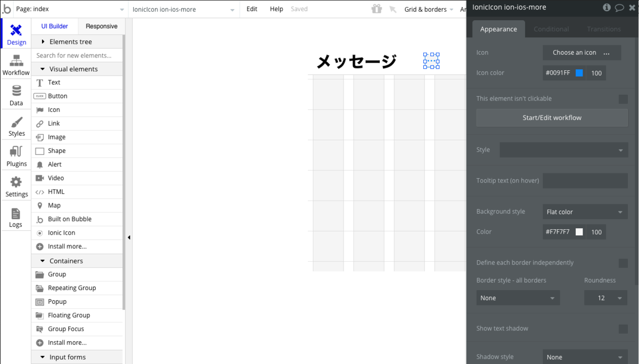Click the Tooltip text input field
Viewport: 639px width, 364px height.
(585, 180)
